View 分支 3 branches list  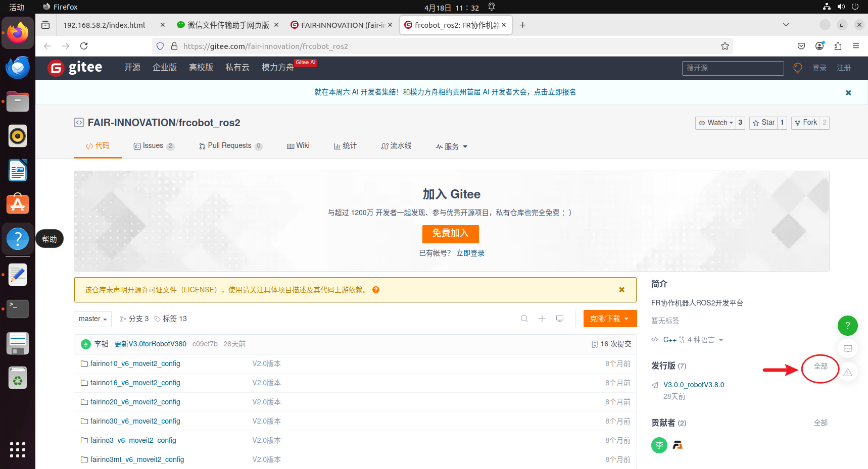pos(134,319)
